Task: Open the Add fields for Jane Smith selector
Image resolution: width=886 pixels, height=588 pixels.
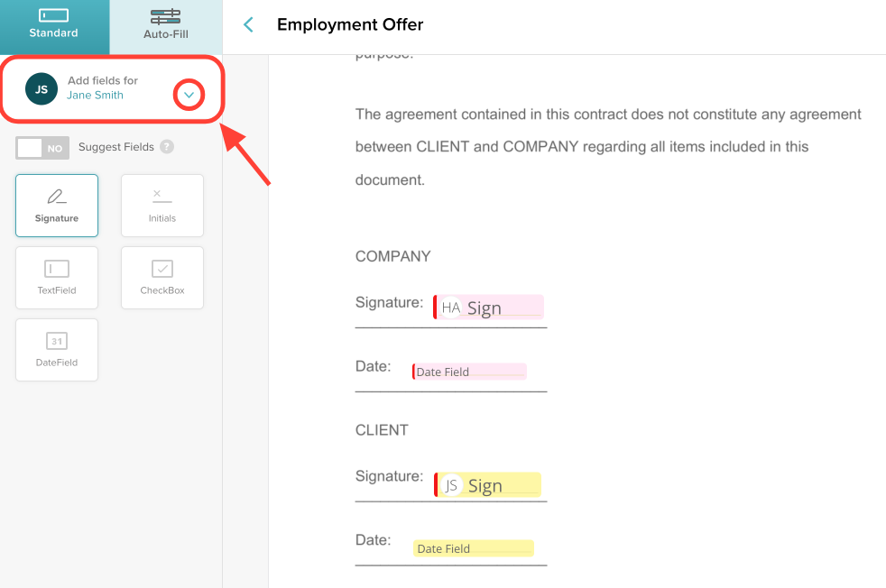Action: point(111,88)
